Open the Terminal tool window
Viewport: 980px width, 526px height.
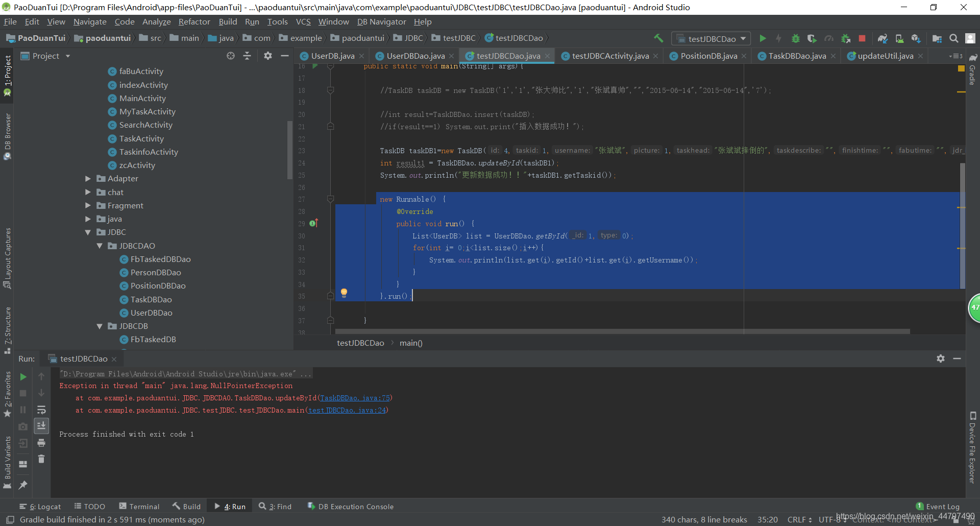139,507
